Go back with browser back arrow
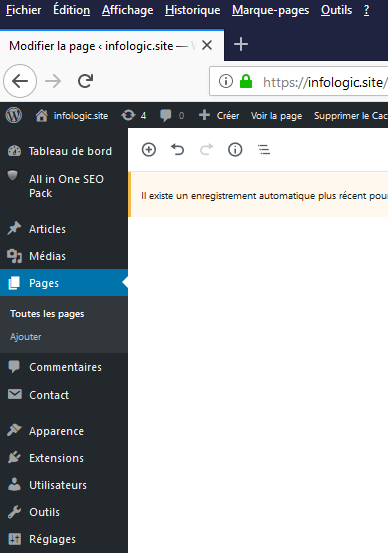Viewport: 388px width, 553px height. (20, 81)
